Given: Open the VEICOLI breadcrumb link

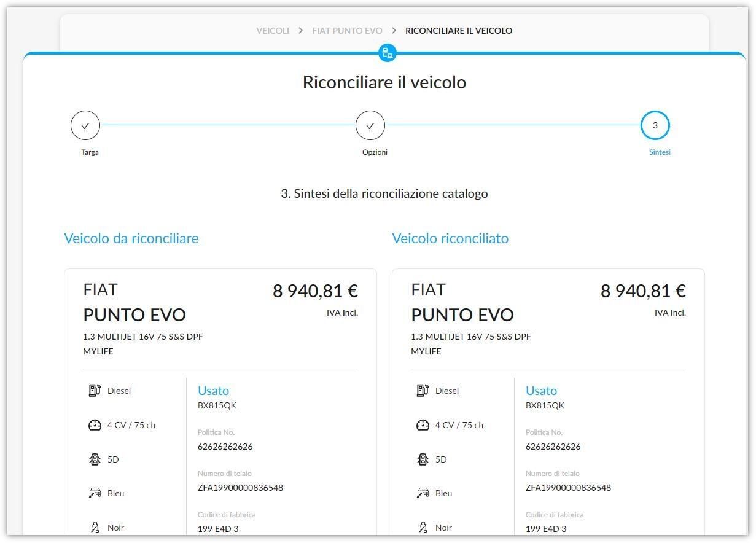Looking at the screenshot, I should pos(273,31).
